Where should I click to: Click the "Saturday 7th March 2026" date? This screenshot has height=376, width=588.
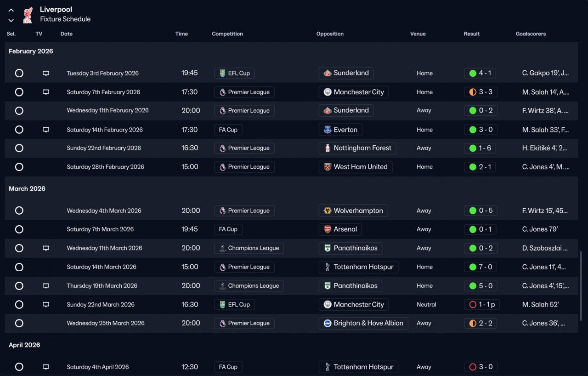pos(100,229)
